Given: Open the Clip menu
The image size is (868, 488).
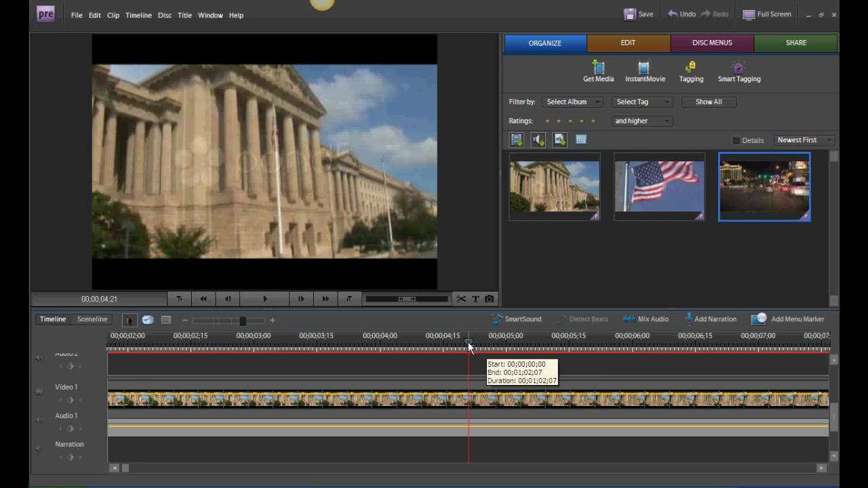Looking at the screenshot, I should point(113,15).
